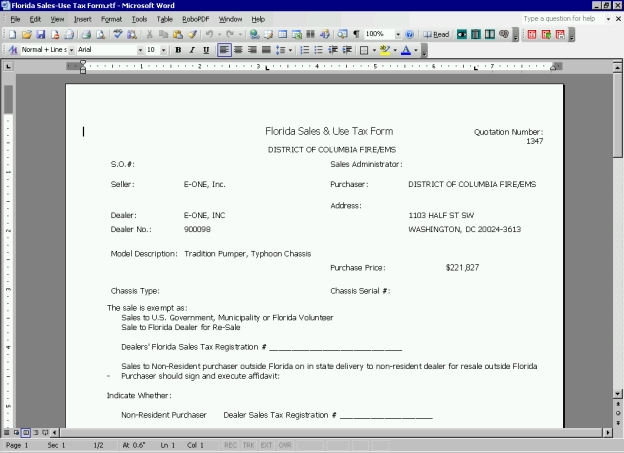Create a new blank document

tap(12, 35)
